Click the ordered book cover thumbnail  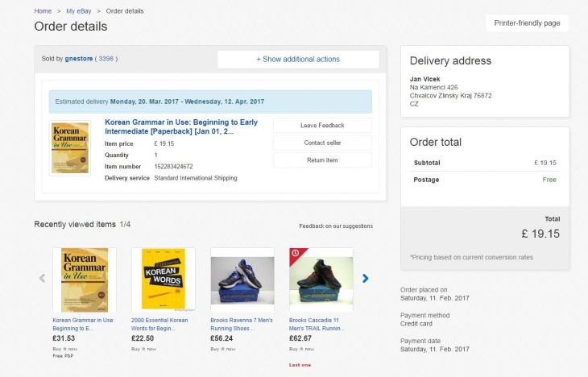(70, 147)
